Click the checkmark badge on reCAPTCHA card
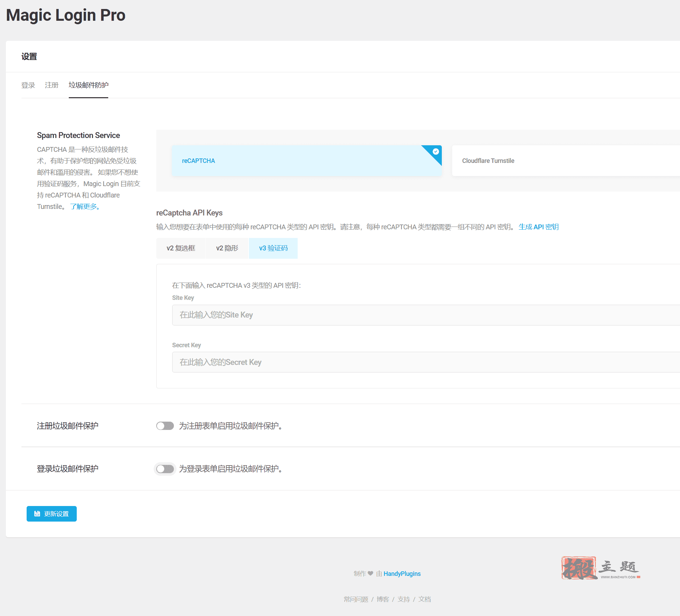This screenshot has width=680, height=616. point(436,151)
